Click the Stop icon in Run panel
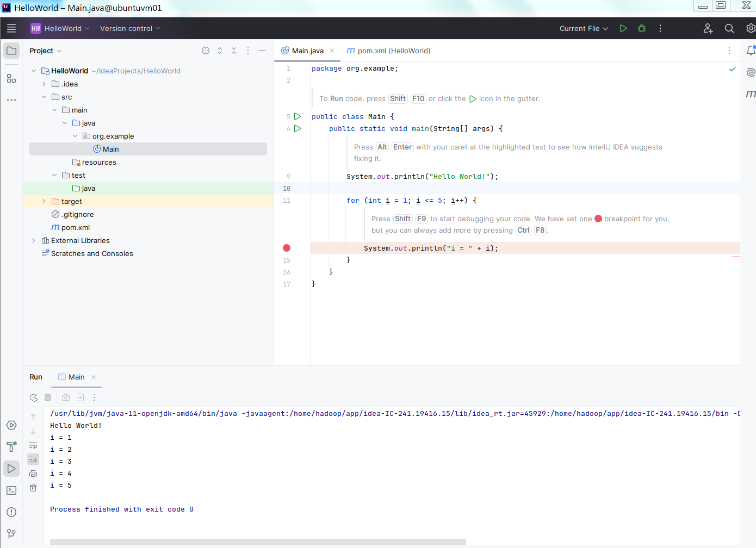This screenshot has width=756, height=548. click(48, 397)
